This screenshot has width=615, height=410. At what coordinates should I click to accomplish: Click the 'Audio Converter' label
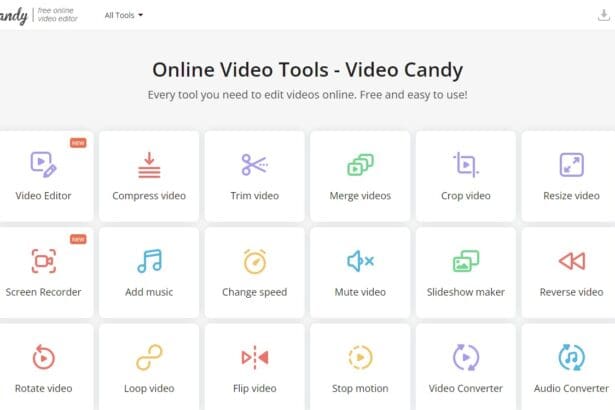[571, 388]
